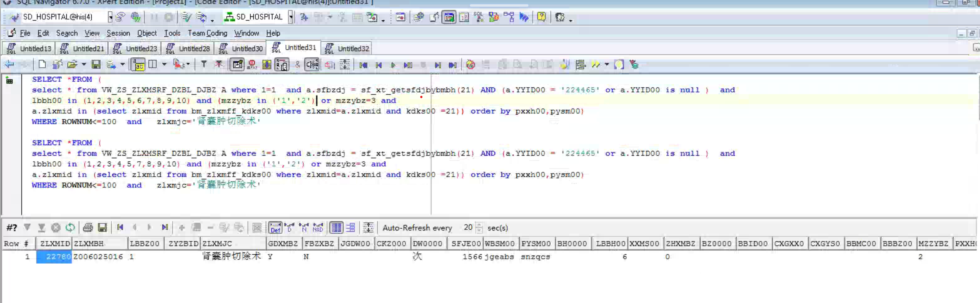Viewport: 980px width, 303px height.
Task: Print the result grid
Action: pos(88,227)
